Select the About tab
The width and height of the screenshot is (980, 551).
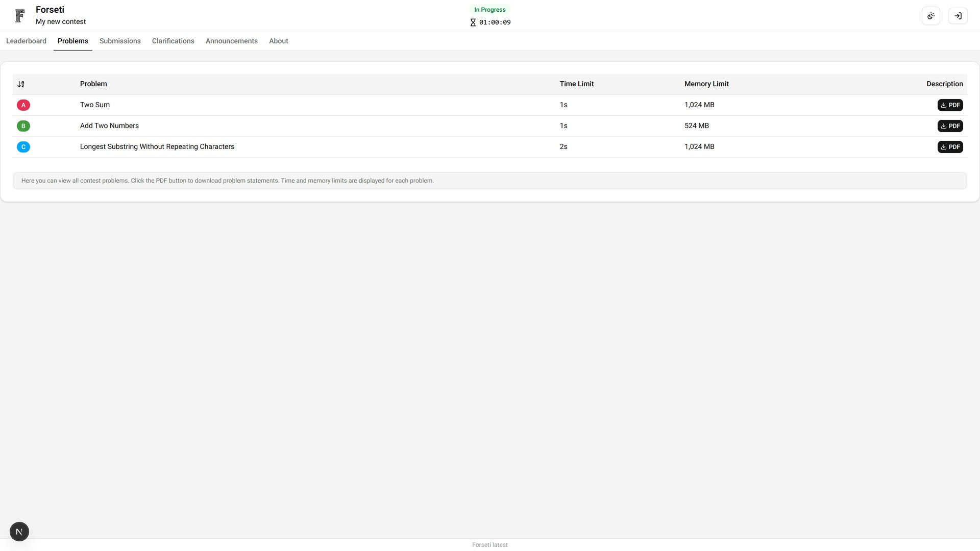tap(279, 41)
